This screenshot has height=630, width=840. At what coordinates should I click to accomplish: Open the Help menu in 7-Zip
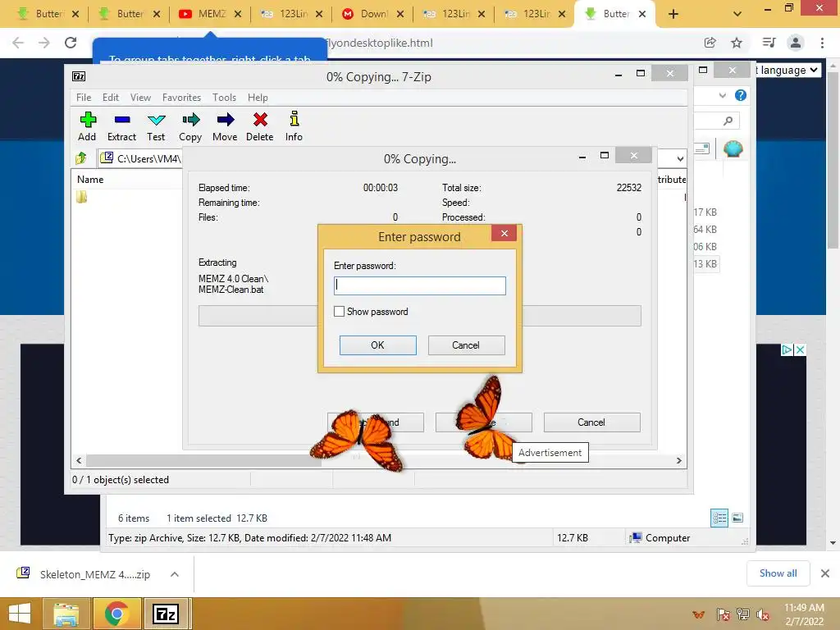point(258,98)
